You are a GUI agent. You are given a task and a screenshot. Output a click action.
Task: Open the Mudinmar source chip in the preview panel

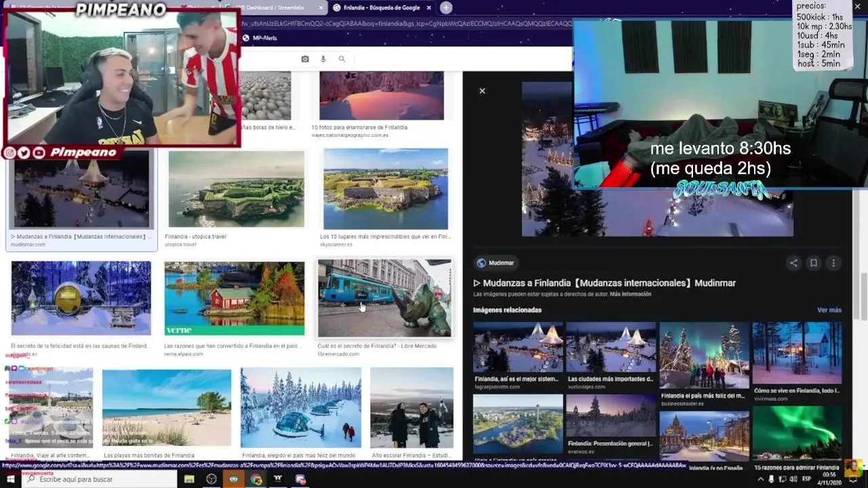[x=496, y=263]
